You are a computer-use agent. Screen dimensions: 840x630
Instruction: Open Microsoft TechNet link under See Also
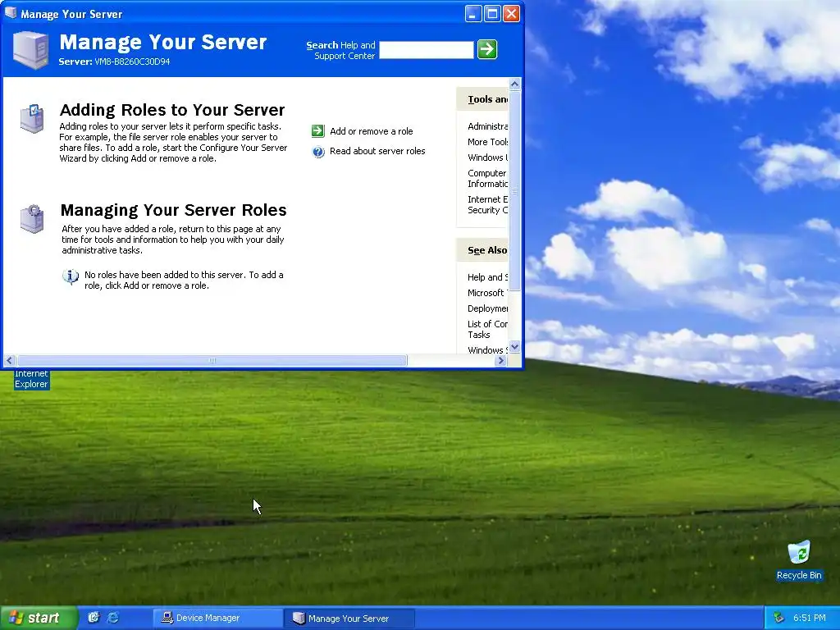pos(486,293)
